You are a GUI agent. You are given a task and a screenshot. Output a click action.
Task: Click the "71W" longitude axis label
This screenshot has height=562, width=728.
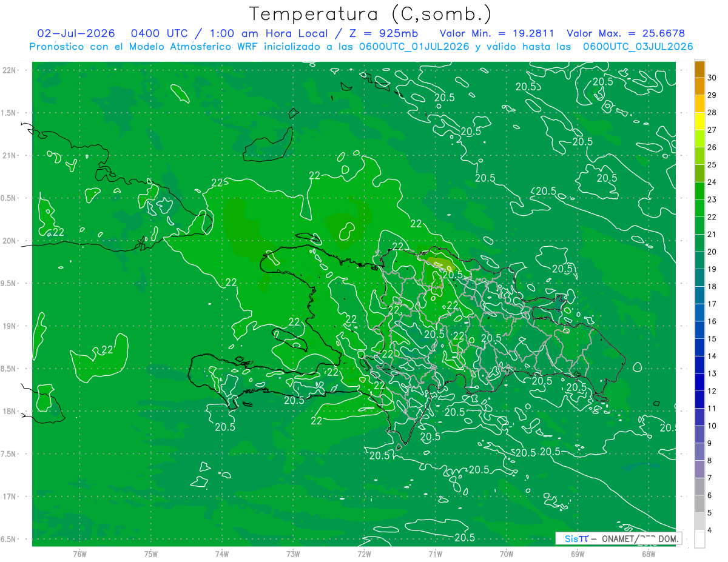click(x=435, y=554)
